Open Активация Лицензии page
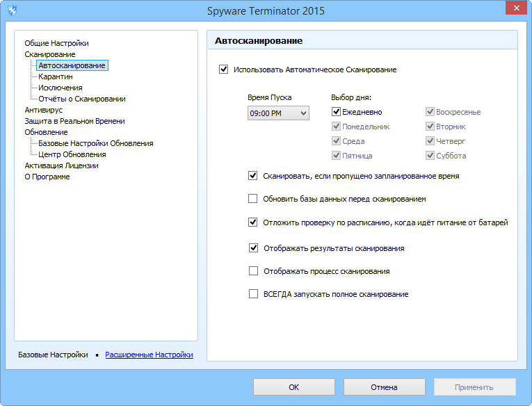Screen dimensions: 532x406 click(61, 165)
